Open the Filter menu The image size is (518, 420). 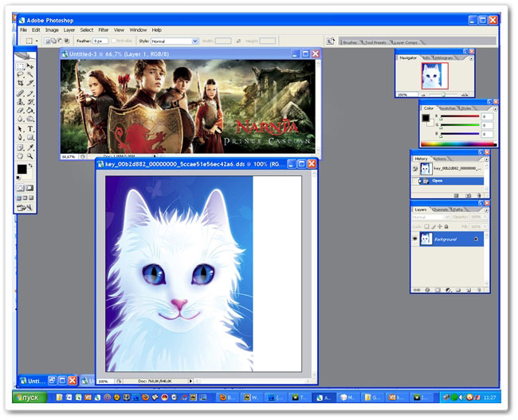(x=103, y=29)
